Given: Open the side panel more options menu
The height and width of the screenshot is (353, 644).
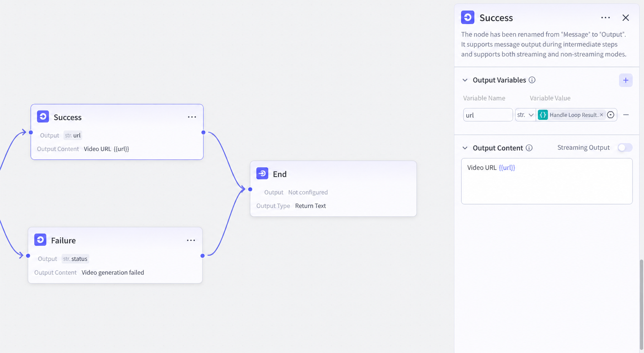Looking at the screenshot, I should pyautogui.click(x=605, y=18).
